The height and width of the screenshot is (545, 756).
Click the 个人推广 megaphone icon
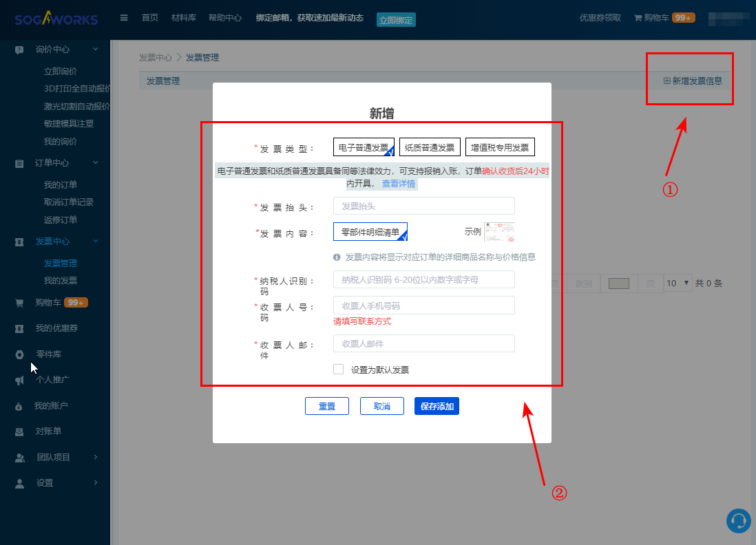20,380
